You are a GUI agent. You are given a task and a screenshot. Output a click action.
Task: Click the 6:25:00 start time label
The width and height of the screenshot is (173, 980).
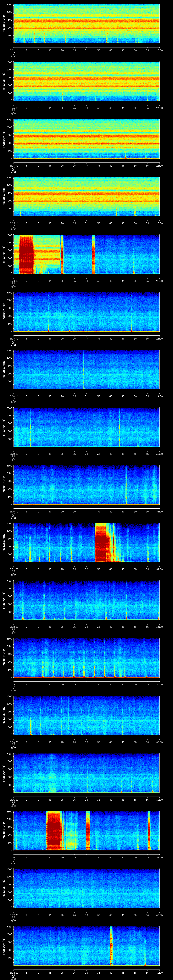click(14, 223)
